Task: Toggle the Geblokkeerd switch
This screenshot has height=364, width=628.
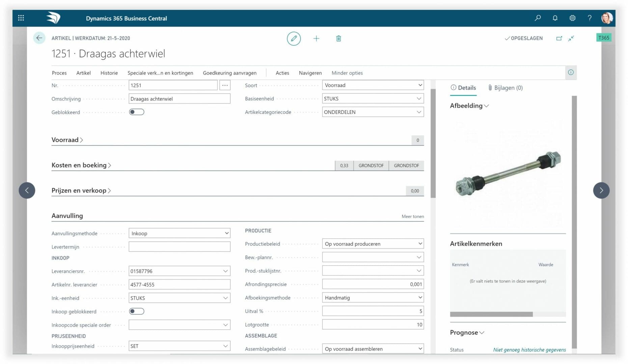Action: [x=137, y=112]
